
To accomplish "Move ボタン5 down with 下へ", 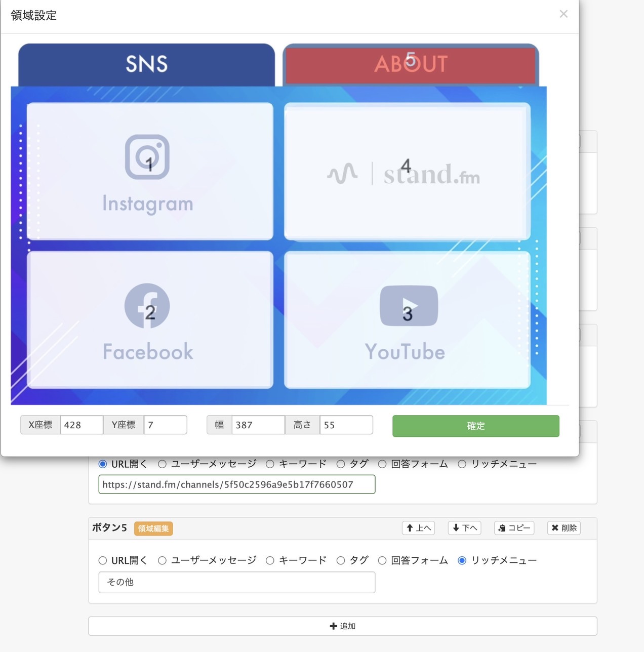I will click(464, 528).
